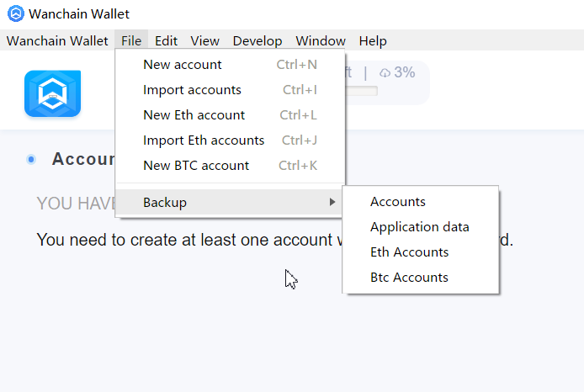Click the Wanchain logo in title bar

click(x=16, y=13)
